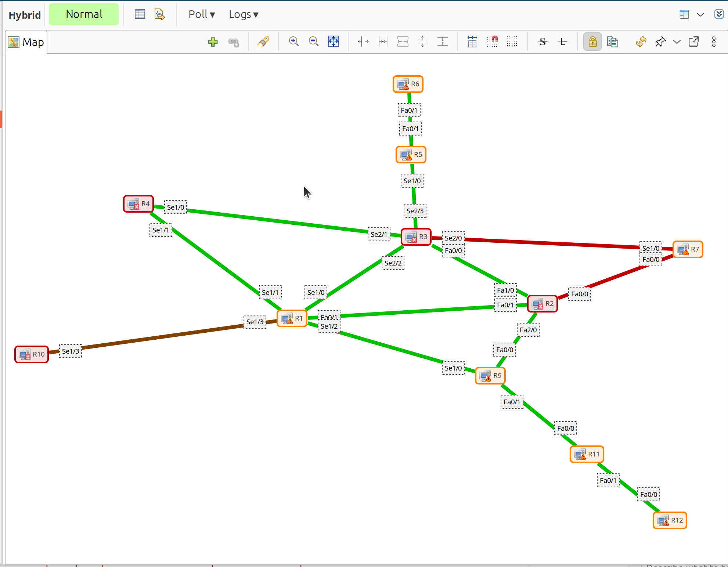The height and width of the screenshot is (567, 728).
Task: Open the Poll dropdown menu
Action: pyautogui.click(x=201, y=14)
